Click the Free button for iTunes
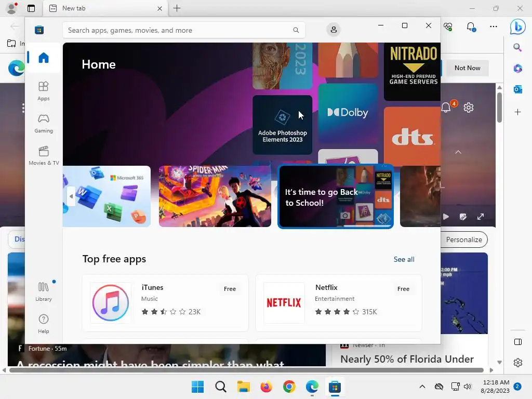This screenshot has height=399, width=532. [230, 289]
